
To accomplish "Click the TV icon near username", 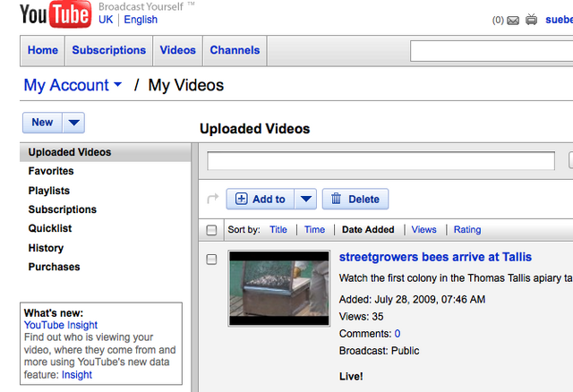I will click(x=531, y=20).
